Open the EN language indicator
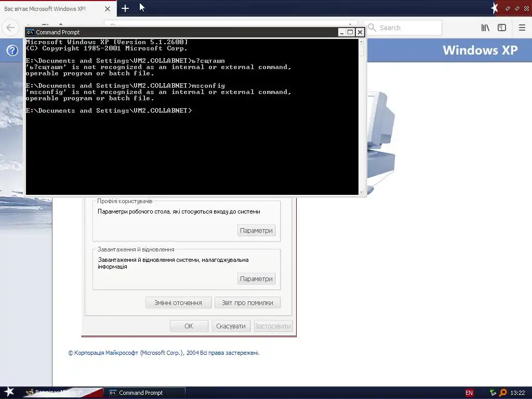 pos(469,393)
